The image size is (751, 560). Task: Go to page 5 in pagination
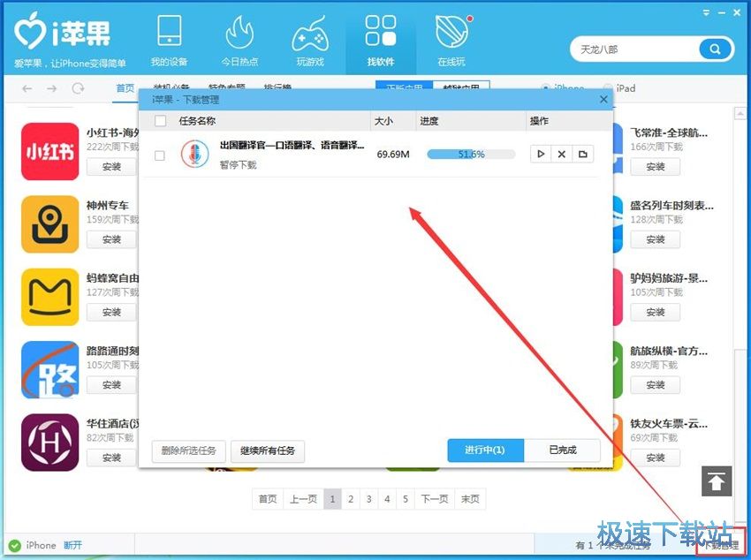click(x=406, y=499)
